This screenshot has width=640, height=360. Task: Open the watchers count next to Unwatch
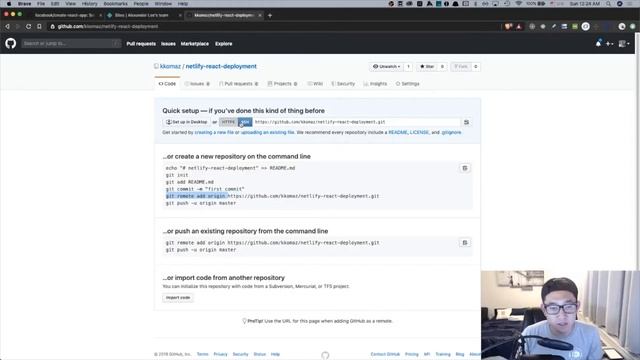(408, 67)
